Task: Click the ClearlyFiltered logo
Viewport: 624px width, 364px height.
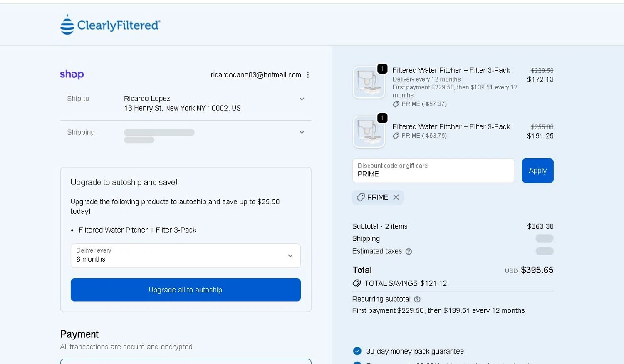Action: click(x=110, y=25)
